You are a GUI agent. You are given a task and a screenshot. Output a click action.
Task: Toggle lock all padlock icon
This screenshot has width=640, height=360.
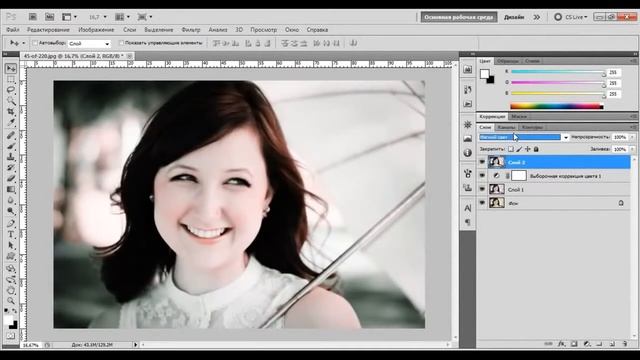tap(536, 149)
